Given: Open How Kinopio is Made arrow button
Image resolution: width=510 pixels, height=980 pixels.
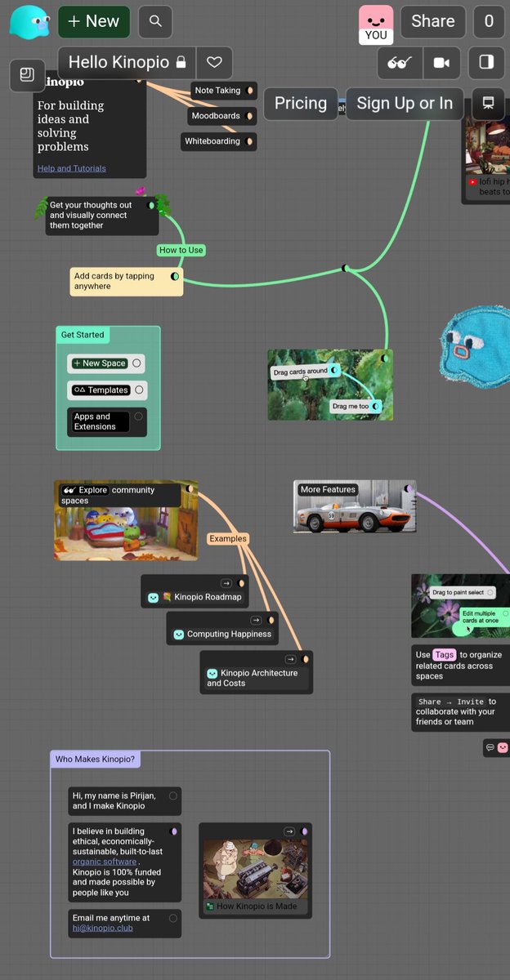Looking at the screenshot, I should pos(289,831).
